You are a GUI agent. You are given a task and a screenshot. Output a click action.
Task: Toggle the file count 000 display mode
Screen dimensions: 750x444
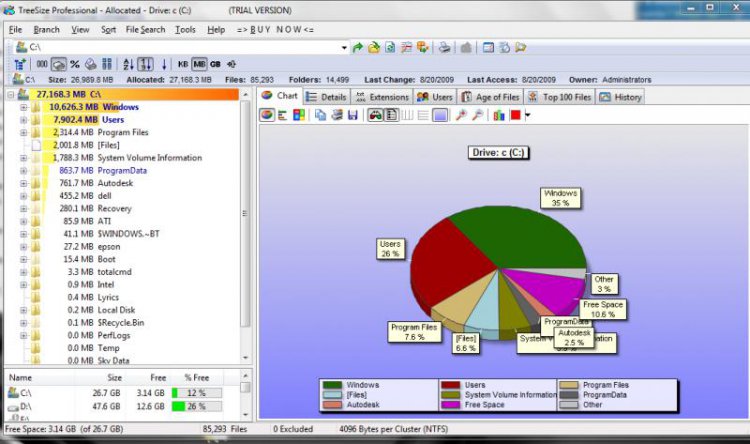point(42,64)
